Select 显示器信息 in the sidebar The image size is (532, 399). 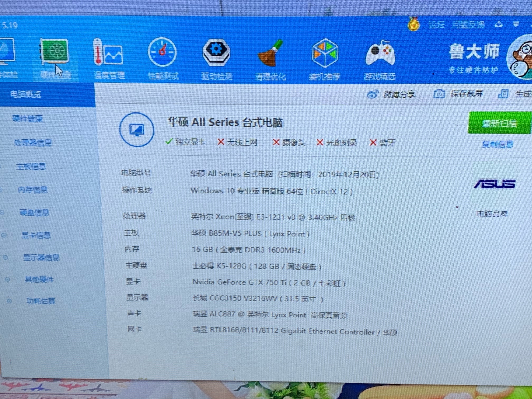[41, 257]
